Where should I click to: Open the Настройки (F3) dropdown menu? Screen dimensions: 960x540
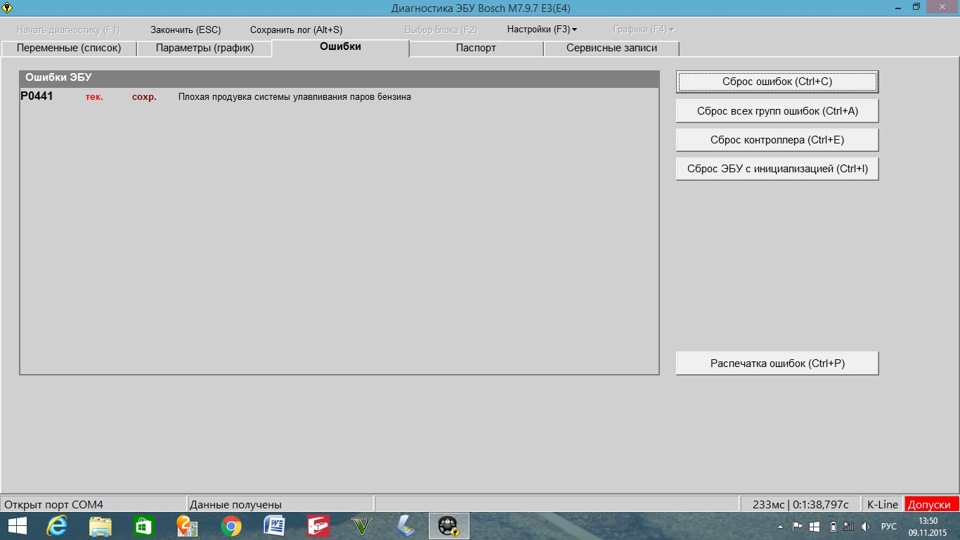click(542, 29)
